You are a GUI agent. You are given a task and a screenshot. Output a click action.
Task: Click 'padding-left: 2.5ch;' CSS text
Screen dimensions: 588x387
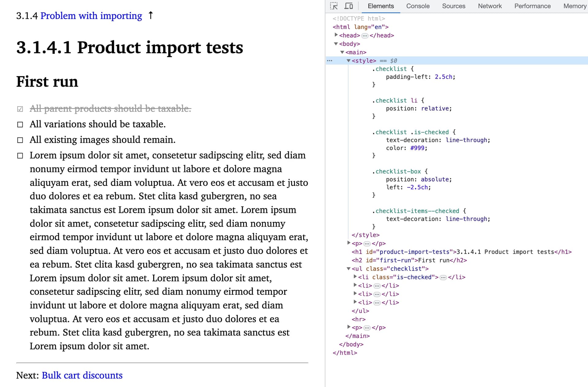420,77
